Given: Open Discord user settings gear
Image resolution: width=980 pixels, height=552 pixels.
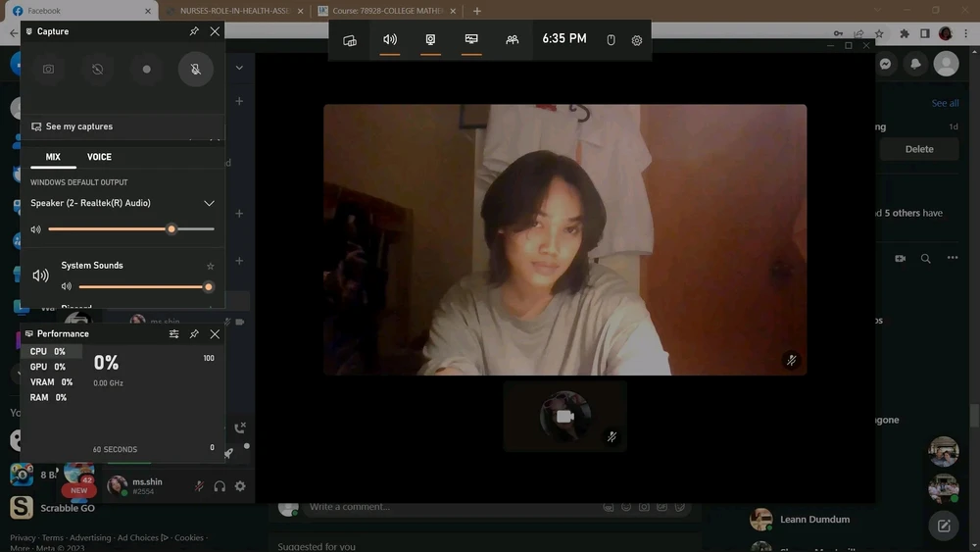Looking at the screenshot, I should 240,486.
